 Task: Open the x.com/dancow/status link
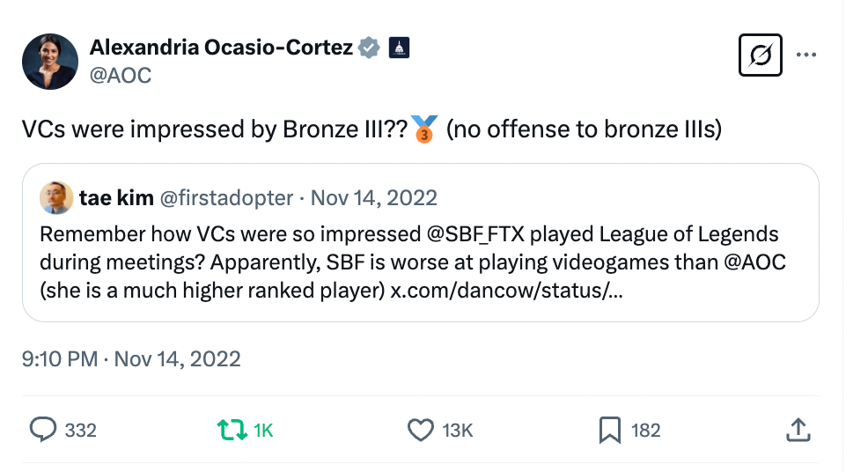pos(507,291)
